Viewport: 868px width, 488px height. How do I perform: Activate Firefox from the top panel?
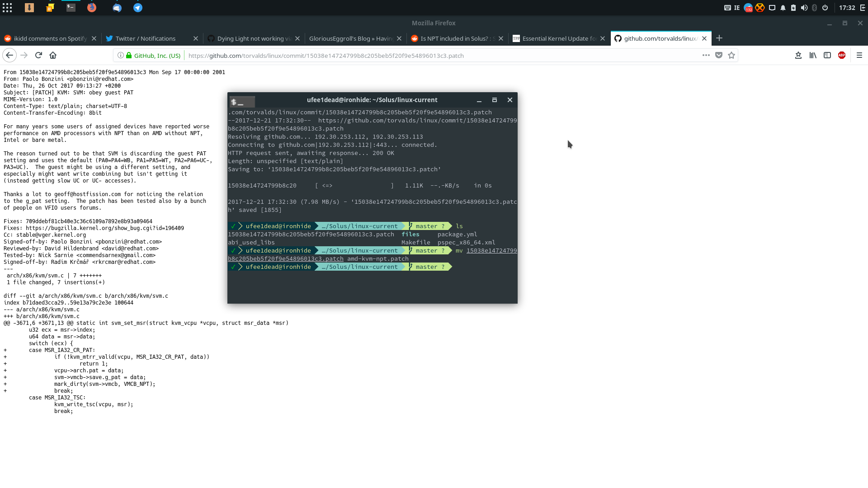[92, 8]
